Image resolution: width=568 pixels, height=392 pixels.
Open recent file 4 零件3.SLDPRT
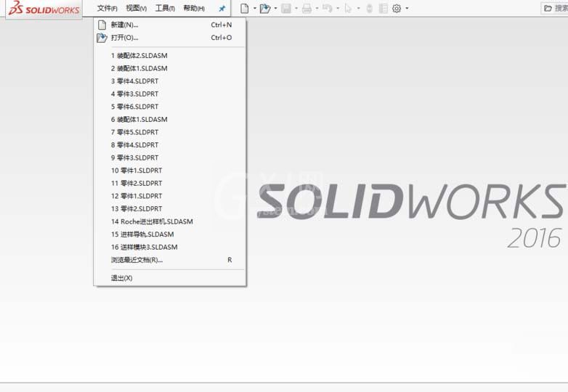pyautogui.click(x=170, y=94)
